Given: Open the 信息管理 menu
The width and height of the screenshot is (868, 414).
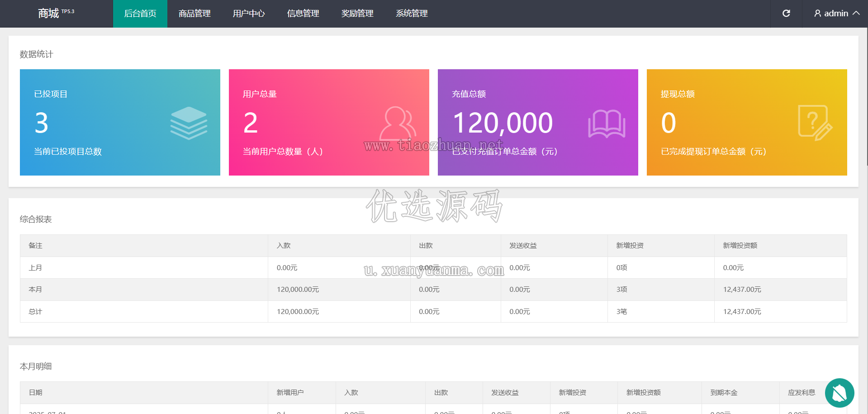Looking at the screenshot, I should click(x=303, y=14).
